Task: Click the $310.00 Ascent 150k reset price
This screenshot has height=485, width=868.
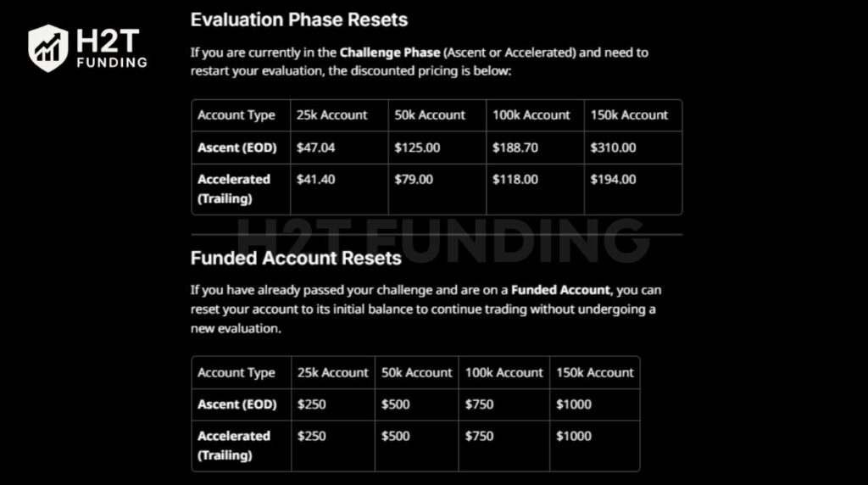Action: [613, 148]
